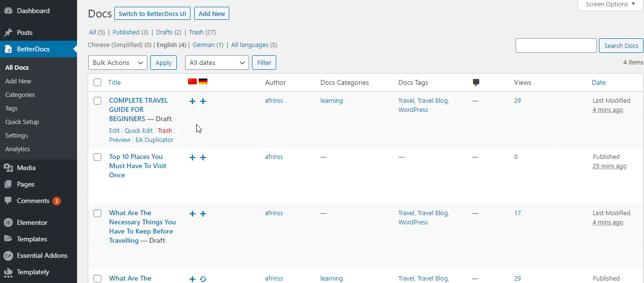This screenshot has width=644, height=283.
Task: Check the Top 10 Places row checkbox
Action: (97, 157)
